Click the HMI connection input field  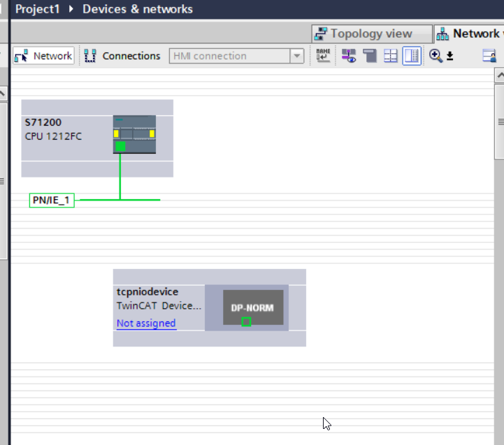[230, 56]
